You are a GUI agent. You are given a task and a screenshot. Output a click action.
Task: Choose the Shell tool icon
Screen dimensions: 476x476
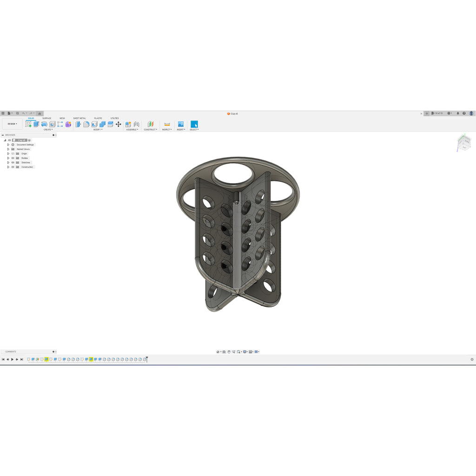[x=94, y=124]
